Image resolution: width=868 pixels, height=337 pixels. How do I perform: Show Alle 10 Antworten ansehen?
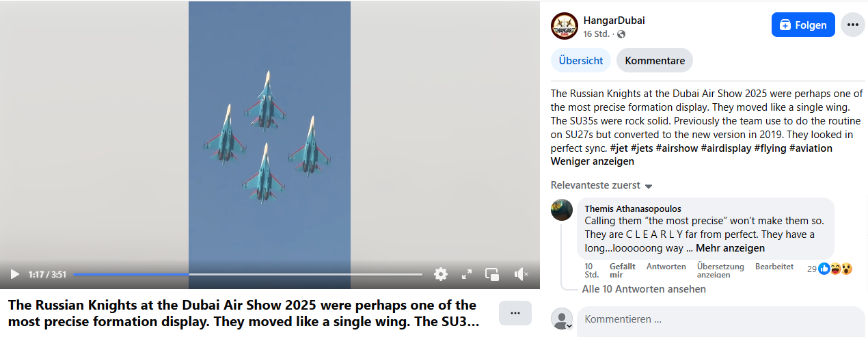(644, 289)
